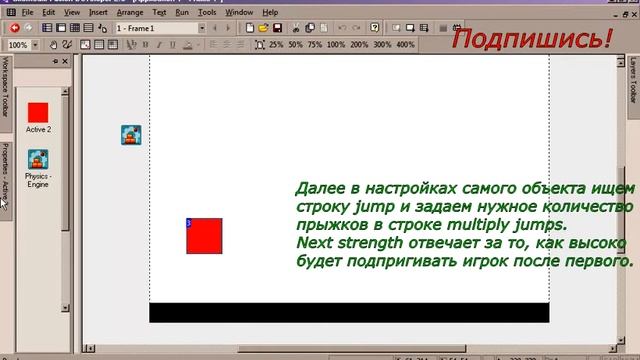Toggle underline text formatting
The width and height of the screenshot is (640, 360).
click(173, 44)
